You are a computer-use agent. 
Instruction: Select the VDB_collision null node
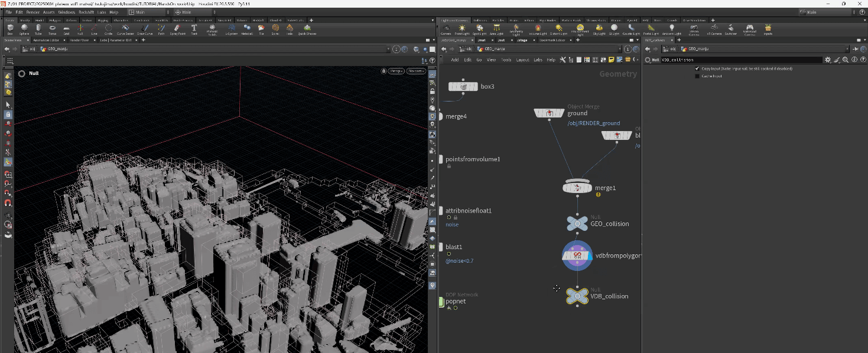click(577, 296)
